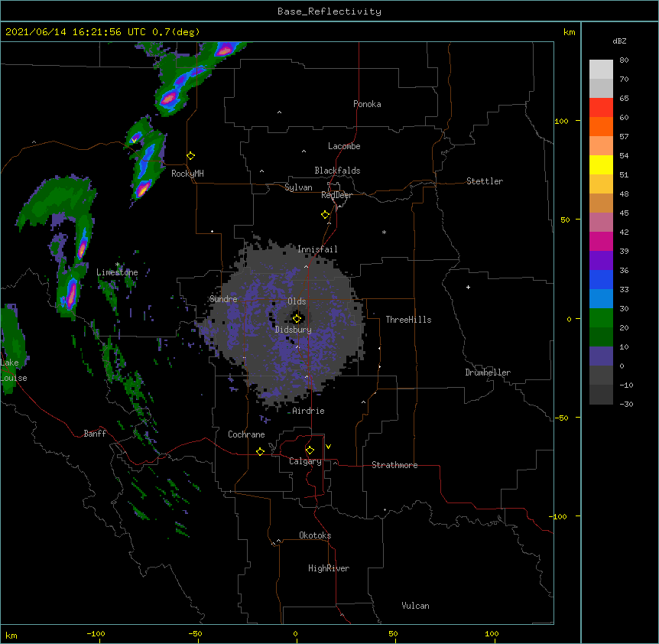Click the yellow marker south of RedDeer
The height and width of the screenshot is (644, 659).
pyautogui.click(x=326, y=215)
